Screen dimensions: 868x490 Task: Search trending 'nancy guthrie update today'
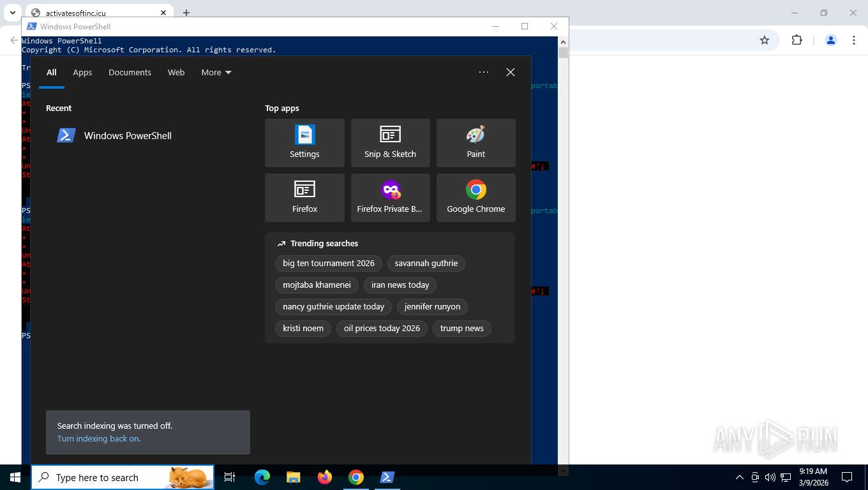click(333, 307)
